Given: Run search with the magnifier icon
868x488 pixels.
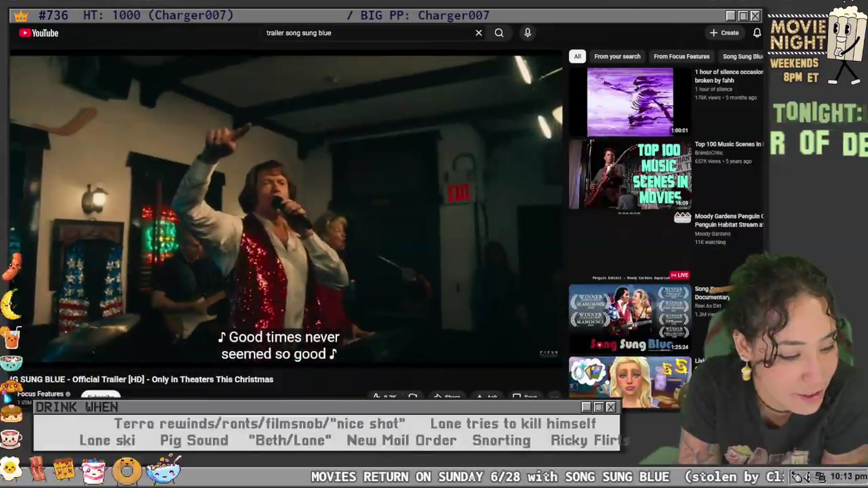Looking at the screenshot, I should [499, 33].
